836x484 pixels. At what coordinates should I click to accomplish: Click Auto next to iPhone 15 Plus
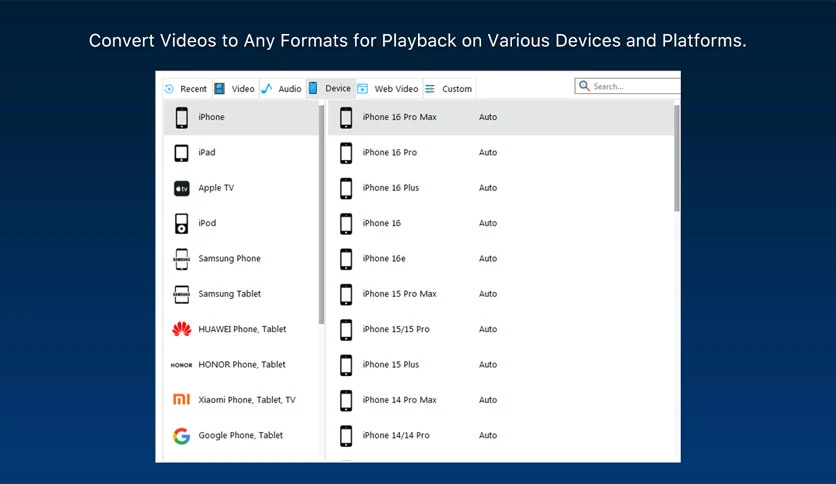point(488,365)
